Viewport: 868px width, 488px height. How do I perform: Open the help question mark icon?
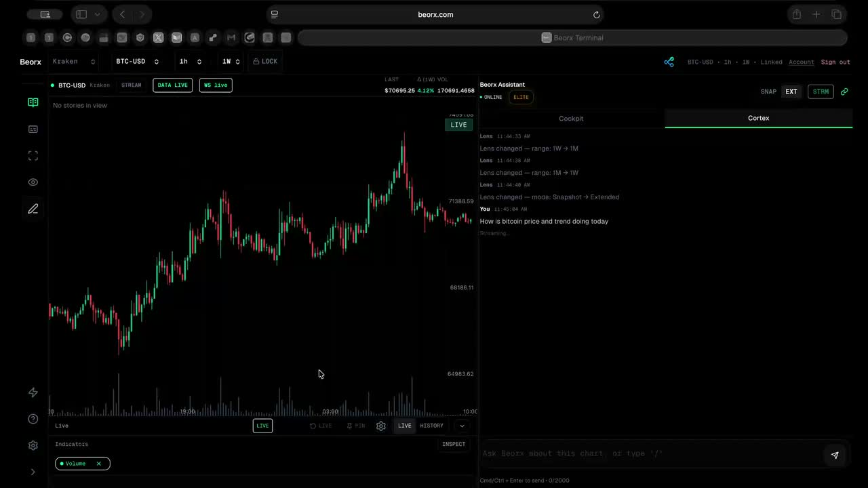pos(33,419)
